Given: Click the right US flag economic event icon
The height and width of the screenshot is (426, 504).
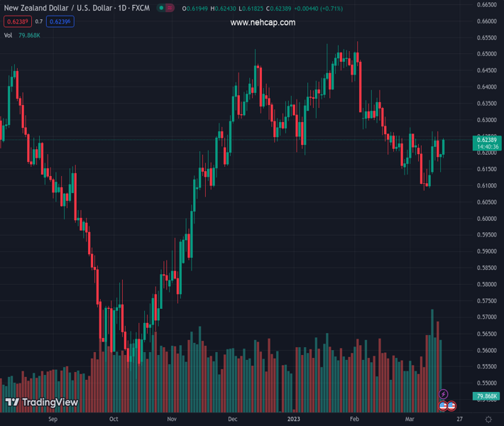Looking at the screenshot, I should coord(451,406).
